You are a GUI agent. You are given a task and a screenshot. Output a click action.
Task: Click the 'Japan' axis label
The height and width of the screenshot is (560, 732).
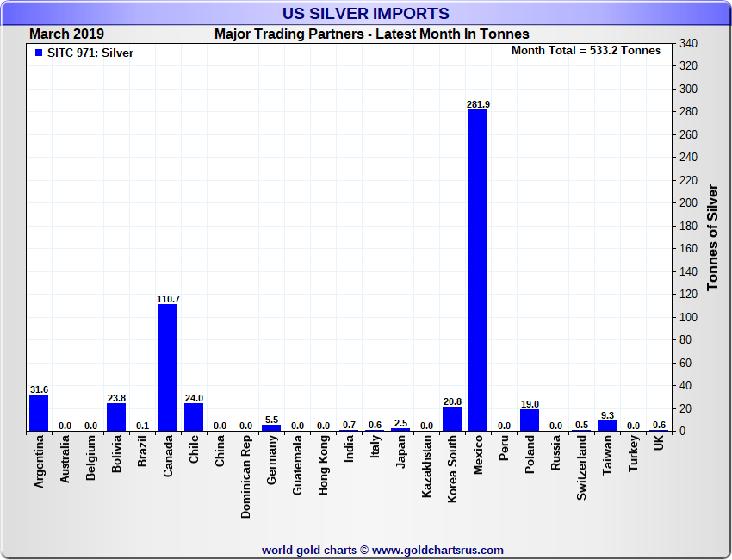pos(400,451)
